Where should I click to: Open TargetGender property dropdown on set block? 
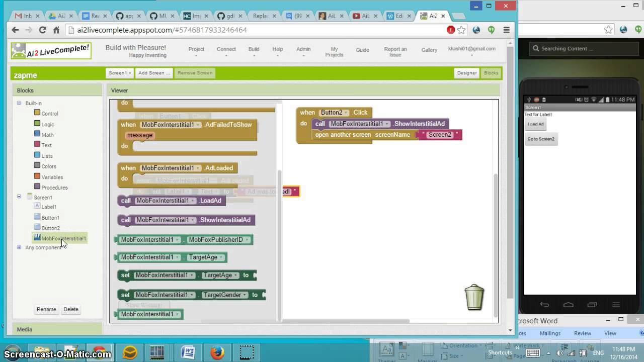[x=245, y=295]
